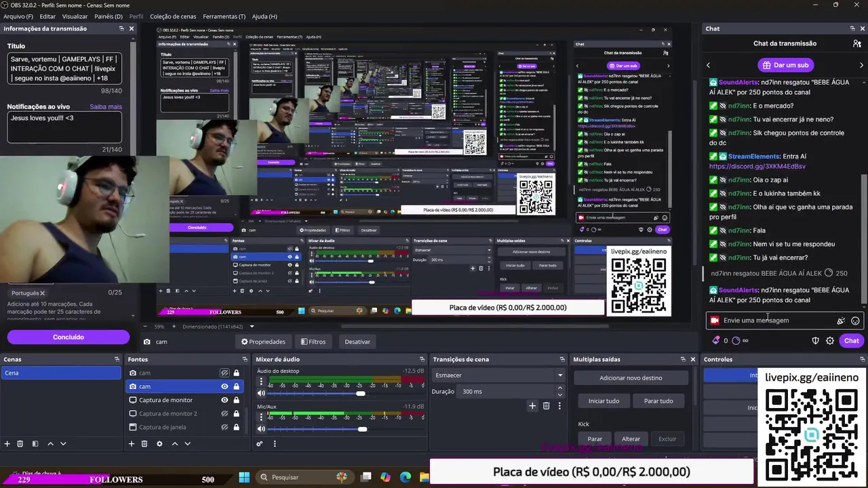
Task: Open Mixer de áudio bottom menu dots
Action: pyautogui.click(x=275, y=444)
